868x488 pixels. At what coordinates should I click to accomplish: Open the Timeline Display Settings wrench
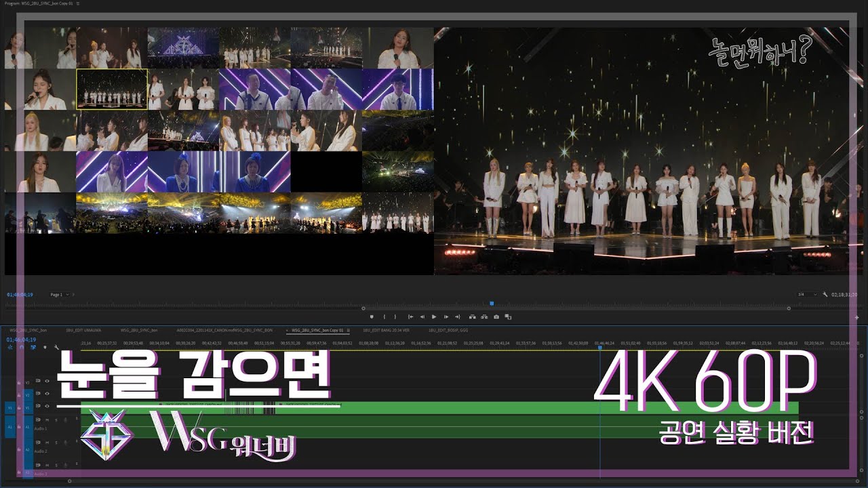(x=56, y=347)
